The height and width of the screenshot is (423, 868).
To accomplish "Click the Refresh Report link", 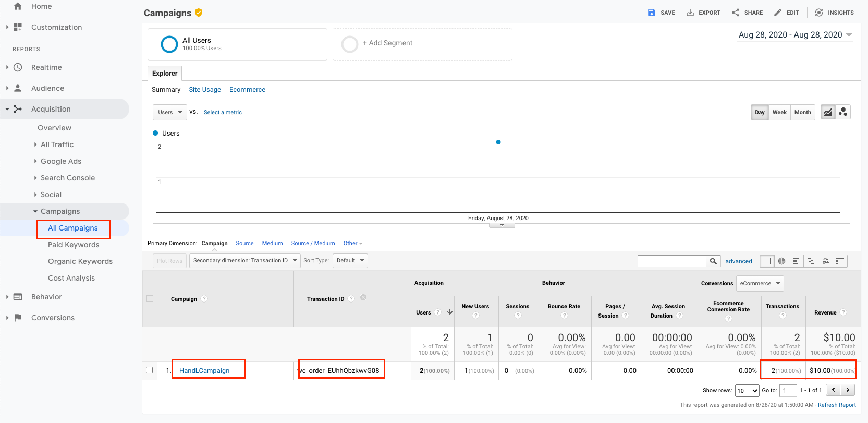I will click(x=837, y=405).
